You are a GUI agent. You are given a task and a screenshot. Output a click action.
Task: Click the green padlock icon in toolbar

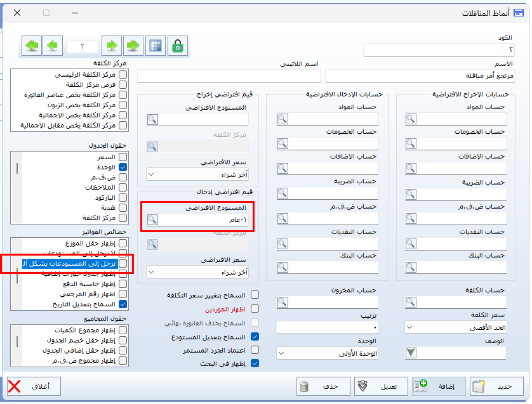pyautogui.click(x=178, y=46)
